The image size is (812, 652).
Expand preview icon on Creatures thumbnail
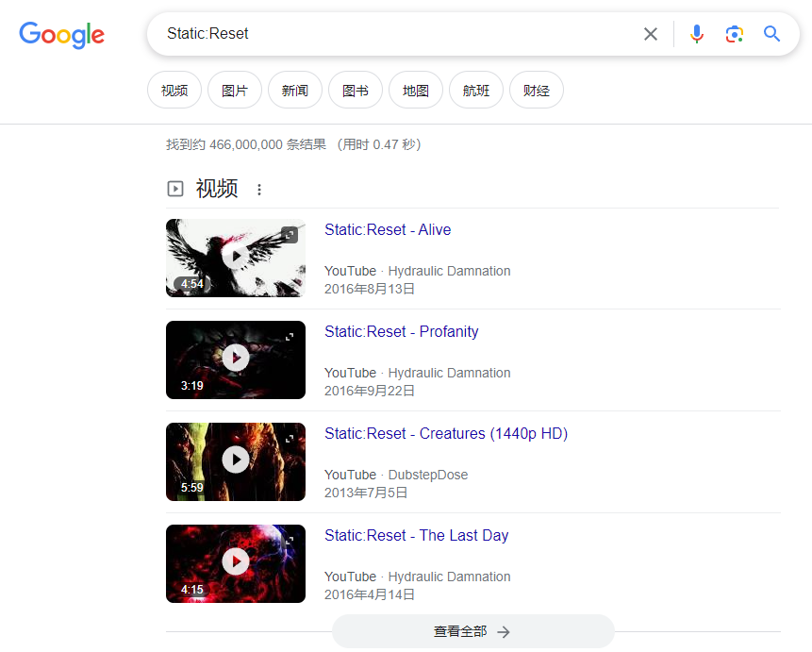click(290, 439)
